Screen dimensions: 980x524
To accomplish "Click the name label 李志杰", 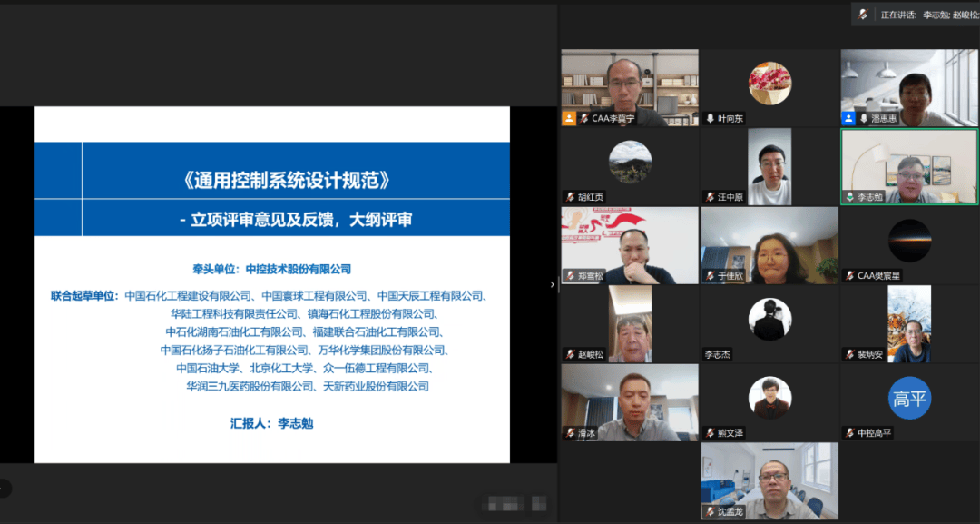I will (x=717, y=354).
